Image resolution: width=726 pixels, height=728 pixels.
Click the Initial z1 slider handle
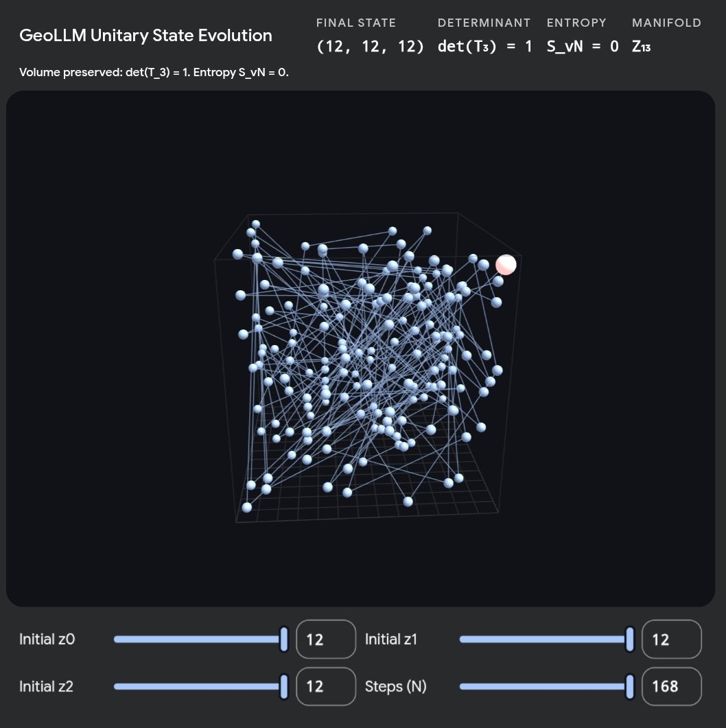(x=630, y=639)
